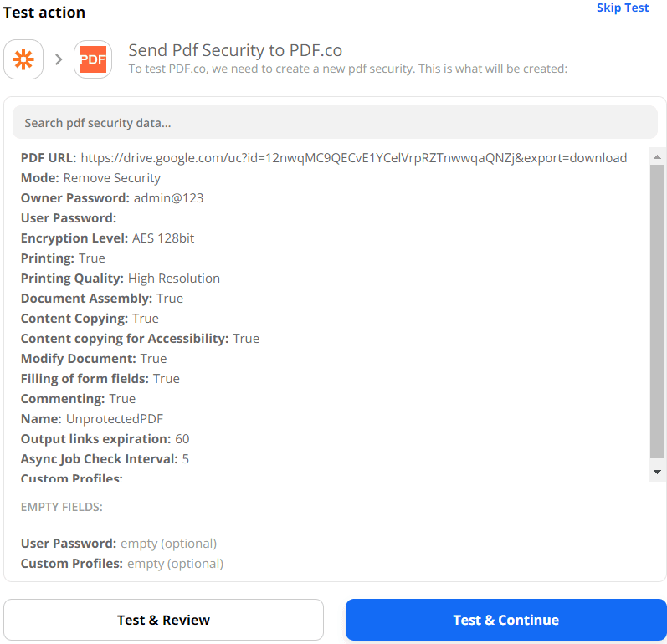Click the data list scrollbar thumb
The width and height of the screenshot is (667, 644).
[657, 309]
